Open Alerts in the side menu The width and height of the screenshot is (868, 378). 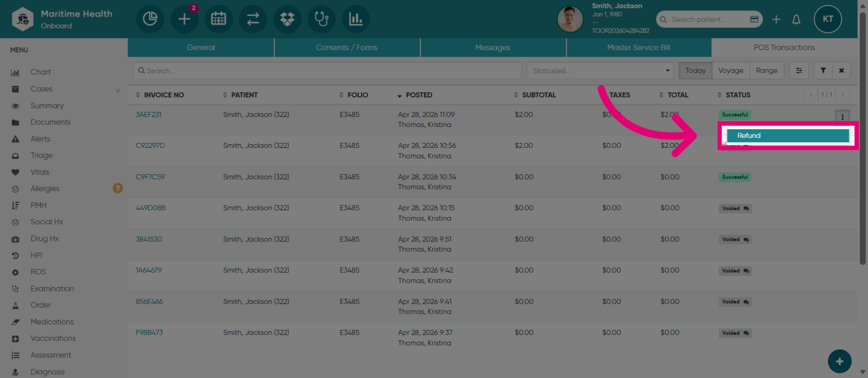[40, 139]
